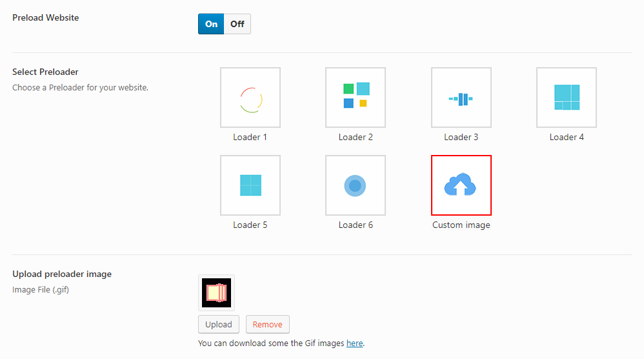Image resolution: width=644 pixels, height=359 pixels.
Task: Click the 'Loader 2' caption text
Action: click(356, 138)
